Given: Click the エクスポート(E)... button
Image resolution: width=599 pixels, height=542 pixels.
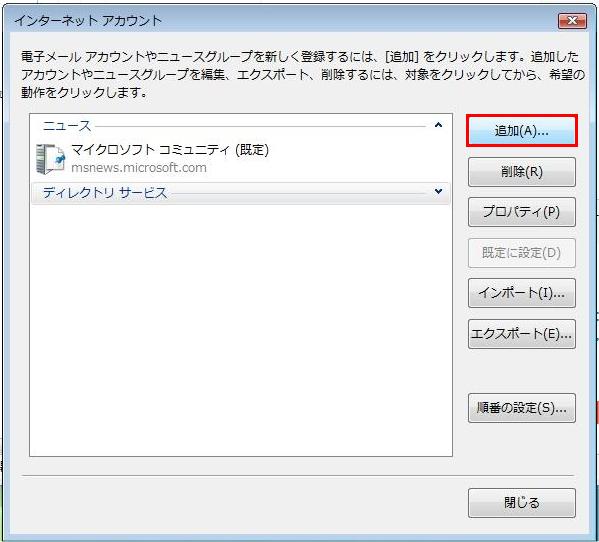Looking at the screenshot, I should point(521,334).
